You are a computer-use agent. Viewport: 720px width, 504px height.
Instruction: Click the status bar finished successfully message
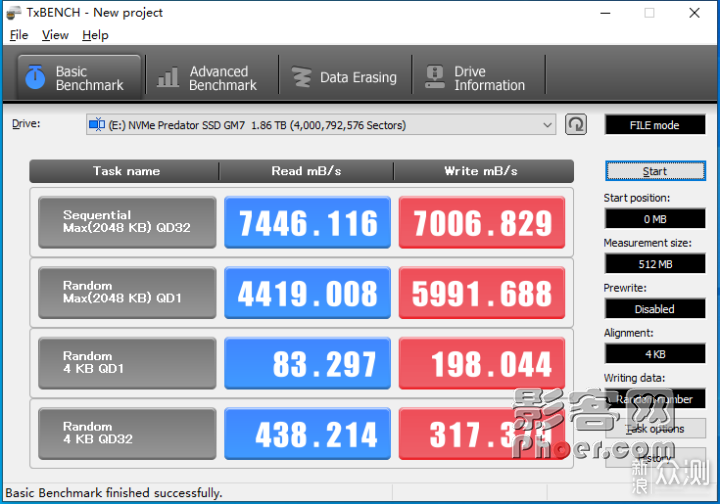pos(114,493)
